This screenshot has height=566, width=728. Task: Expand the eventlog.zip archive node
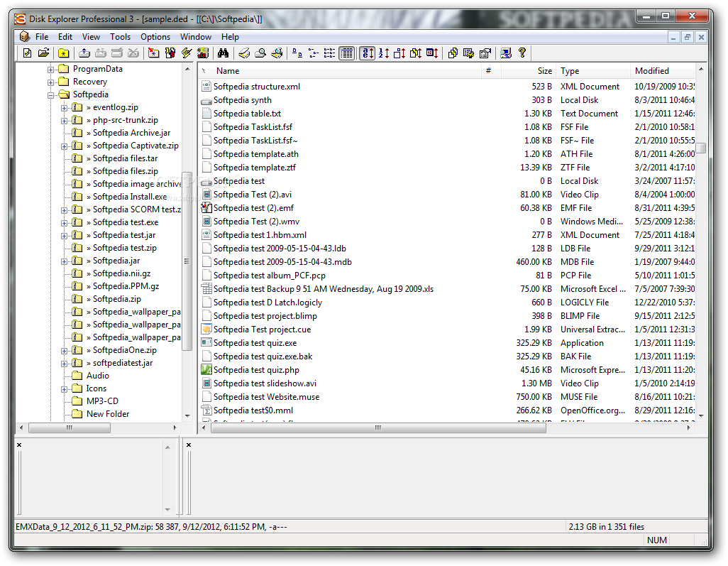pyautogui.click(x=64, y=108)
